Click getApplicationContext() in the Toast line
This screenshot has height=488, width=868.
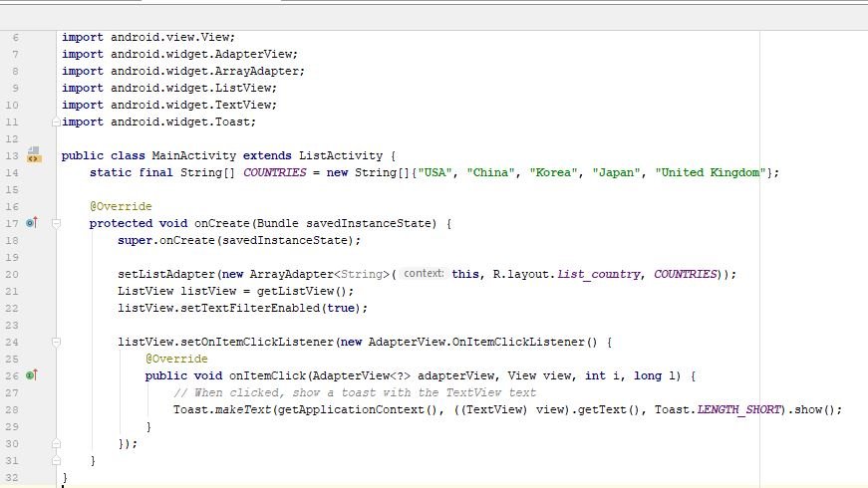pos(358,410)
